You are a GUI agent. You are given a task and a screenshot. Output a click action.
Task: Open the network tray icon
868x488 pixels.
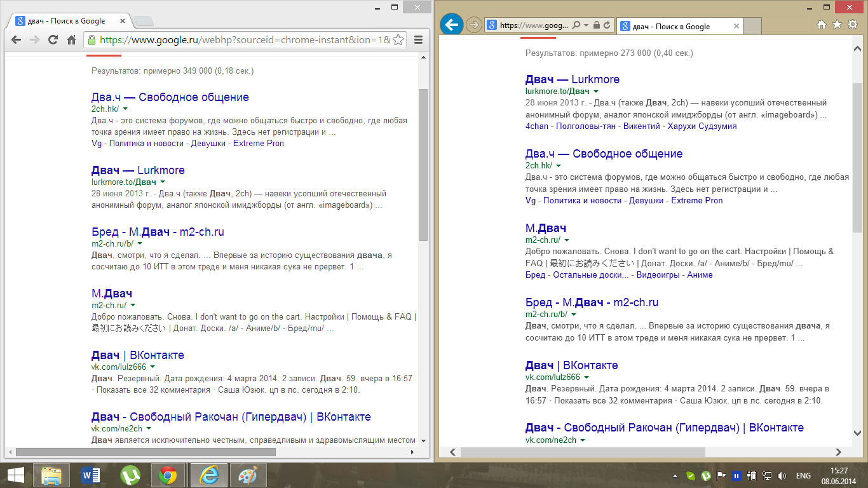click(766, 475)
